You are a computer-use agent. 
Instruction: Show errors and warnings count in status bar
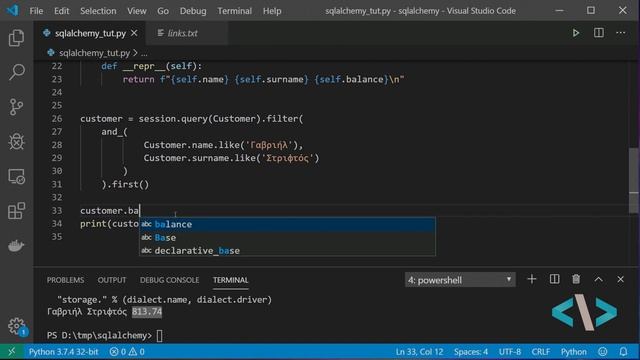click(127, 351)
